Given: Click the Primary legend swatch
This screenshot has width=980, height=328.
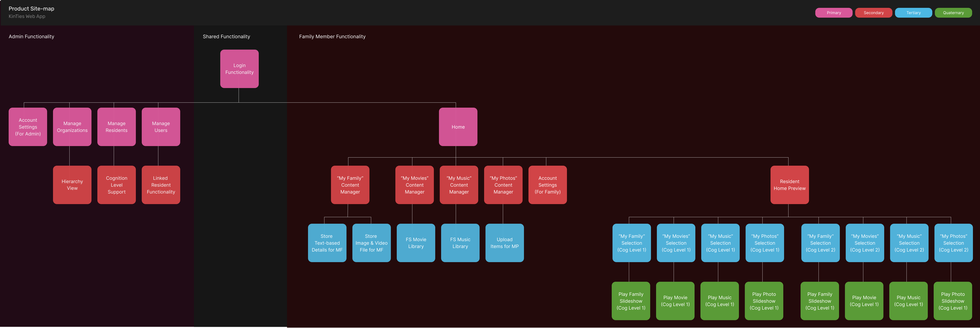Looking at the screenshot, I should tap(834, 13).
